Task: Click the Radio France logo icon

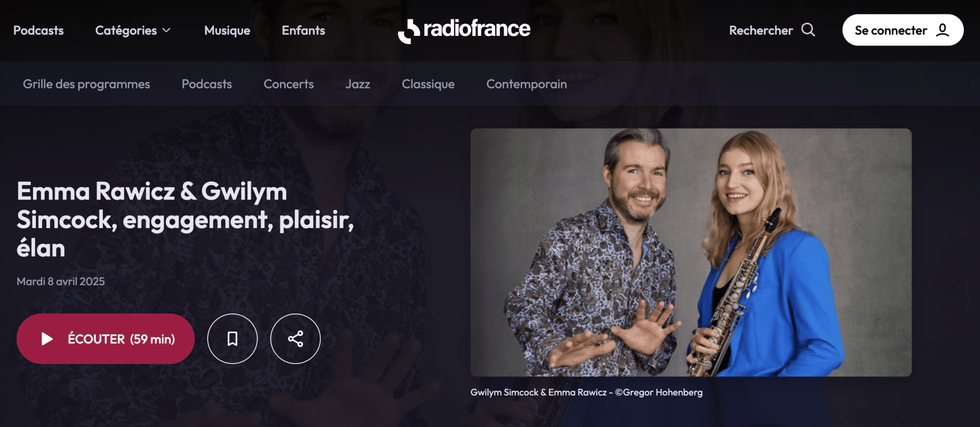Action: pos(409,31)
